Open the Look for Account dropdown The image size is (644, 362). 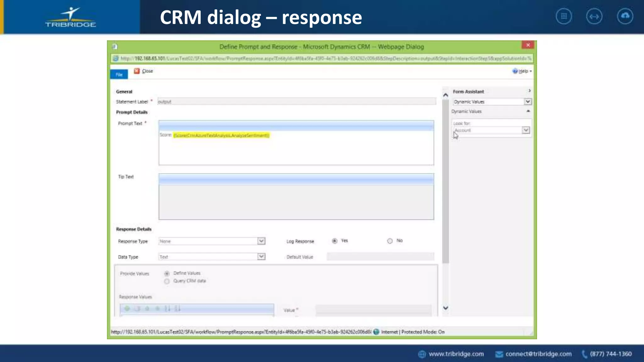pos(526,130)
